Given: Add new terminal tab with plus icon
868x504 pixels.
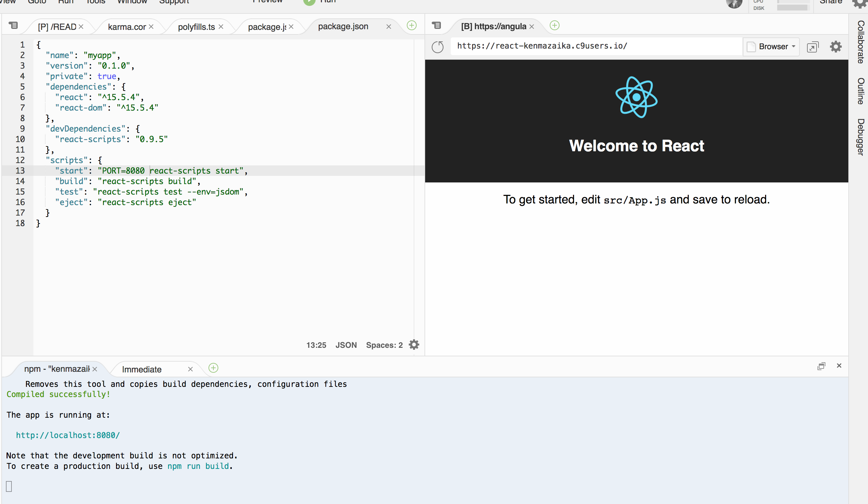Looking at the screenshot, I should (x=213, y=368).
